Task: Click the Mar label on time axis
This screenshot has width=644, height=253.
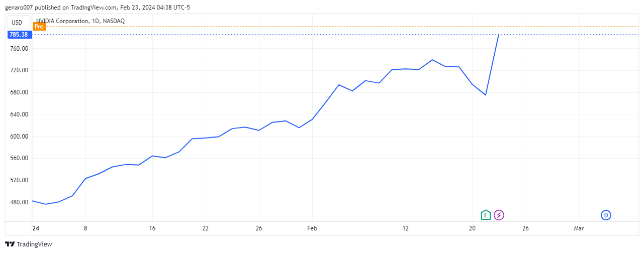Action: [x=579, y=228]
